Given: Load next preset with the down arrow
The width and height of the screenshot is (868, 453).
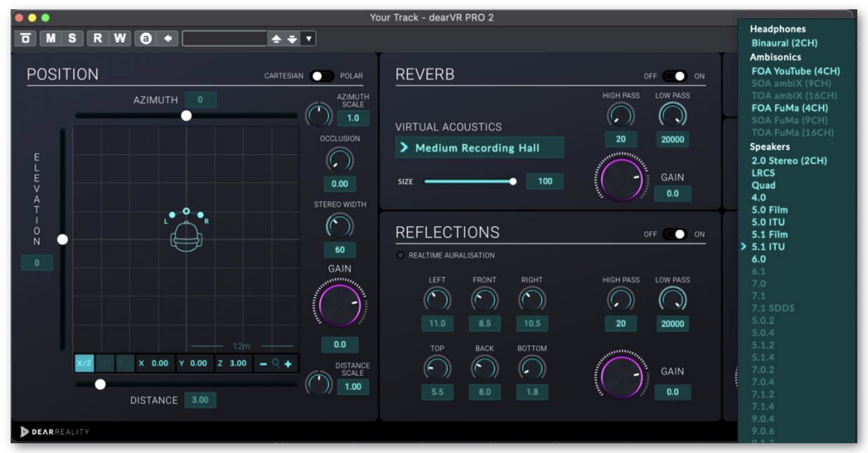Looking at the screenshot, I should tap(292, 39).
